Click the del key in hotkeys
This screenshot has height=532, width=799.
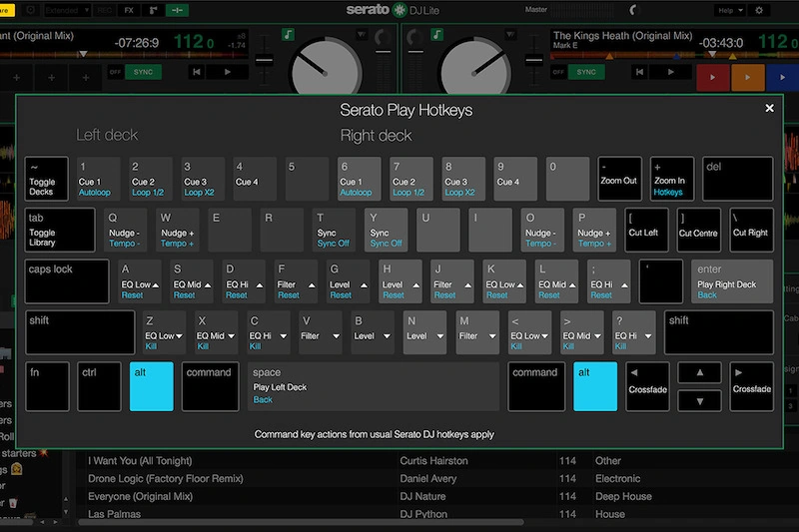pyautogui.click(x=737, y=179)
